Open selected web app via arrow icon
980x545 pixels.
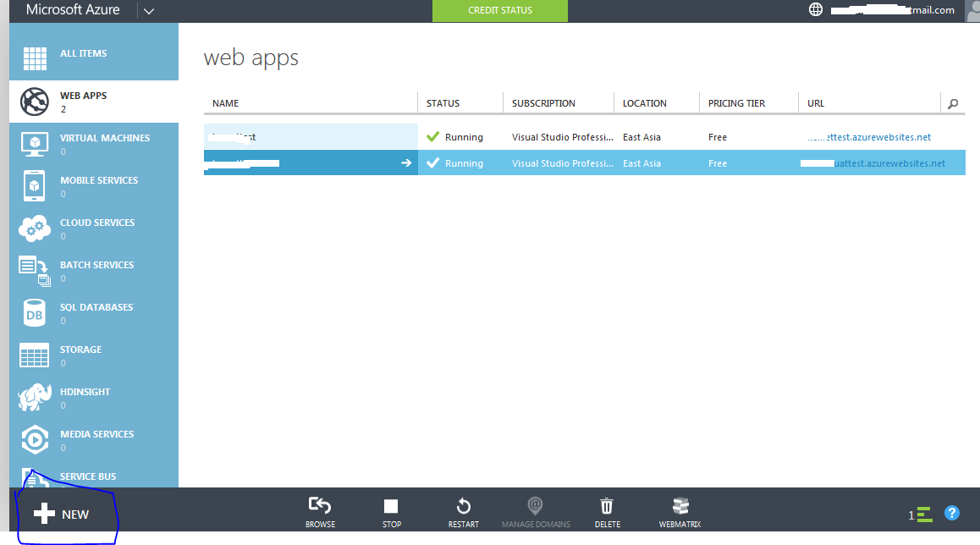406,163
